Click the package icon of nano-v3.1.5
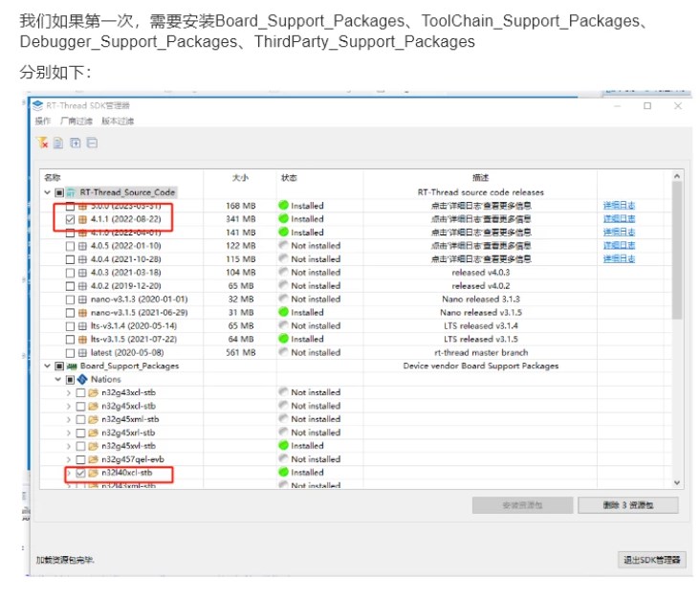Image resolution: width=700 pixels, height=600 pixels. coord(82,313)
